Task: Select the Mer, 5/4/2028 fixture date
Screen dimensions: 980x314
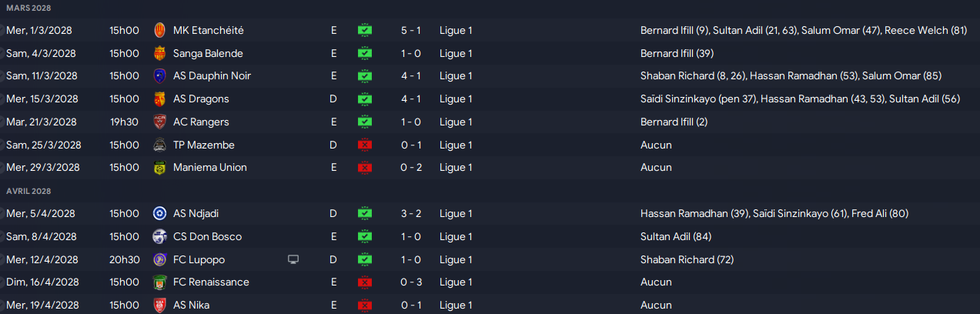Action: 40,213
